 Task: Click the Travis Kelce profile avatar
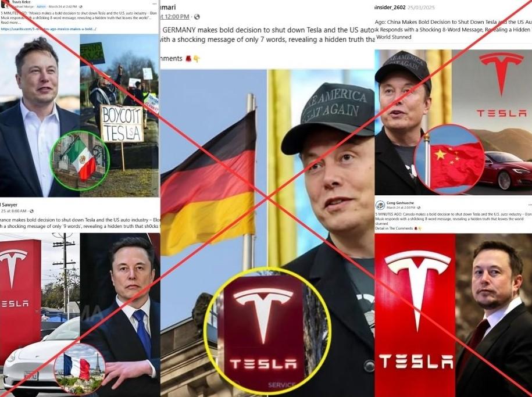pos(5,3)
